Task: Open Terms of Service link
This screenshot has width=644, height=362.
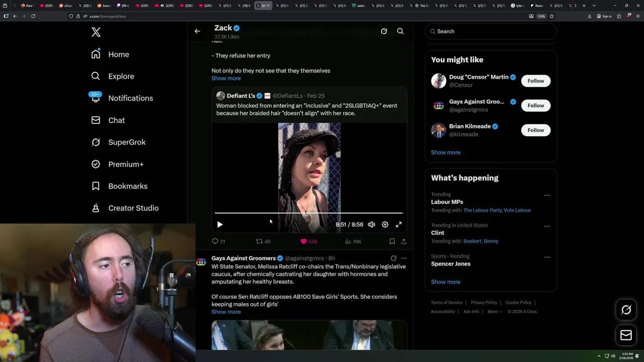Action: [446, 303]
